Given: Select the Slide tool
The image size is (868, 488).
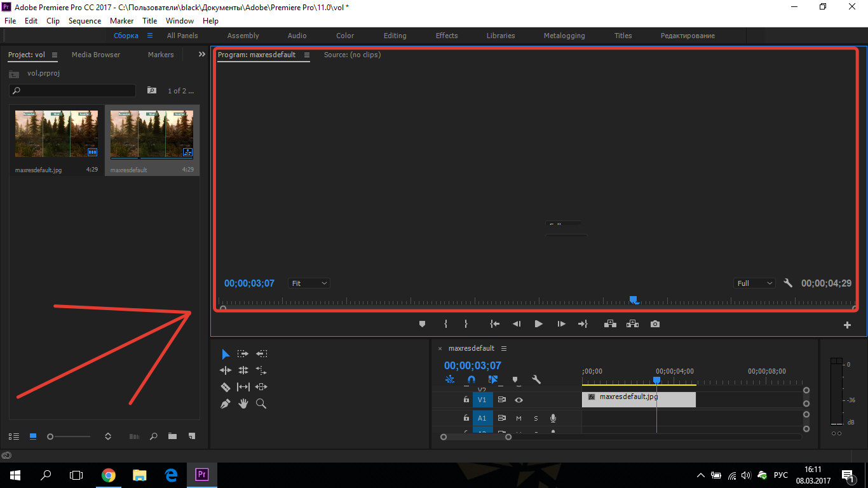Looking at the screenshot, I should click(261, 387).
